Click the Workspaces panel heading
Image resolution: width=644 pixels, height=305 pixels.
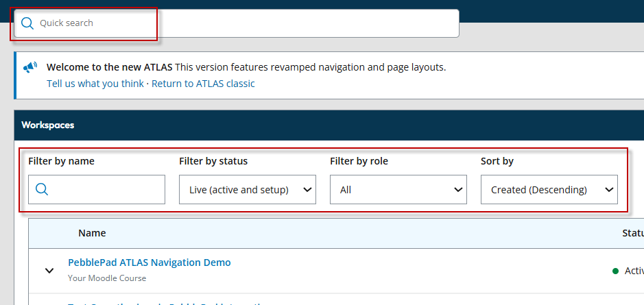click(x=47, y=125)
